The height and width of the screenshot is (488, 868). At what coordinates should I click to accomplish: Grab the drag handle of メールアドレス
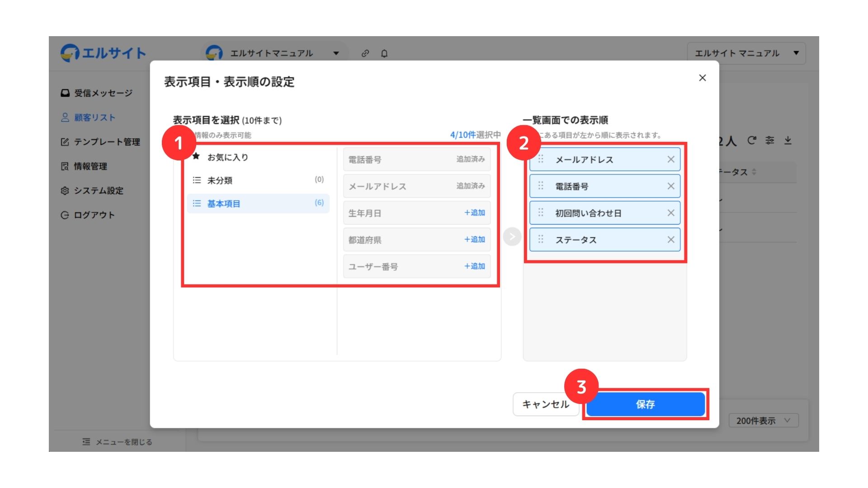click(x=541, y=159)
